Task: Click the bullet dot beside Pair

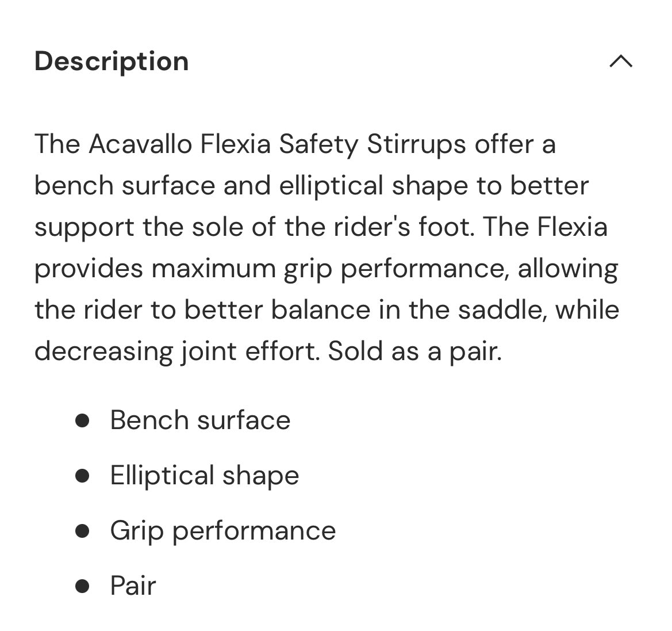Action: coord(82,586)
